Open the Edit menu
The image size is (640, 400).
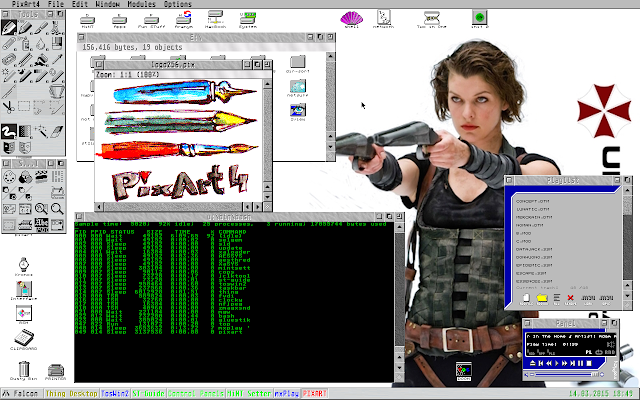(80, 4)
